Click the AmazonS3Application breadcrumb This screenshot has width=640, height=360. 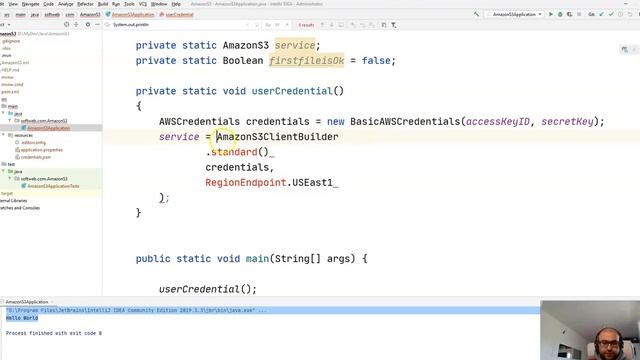(133, 15)
